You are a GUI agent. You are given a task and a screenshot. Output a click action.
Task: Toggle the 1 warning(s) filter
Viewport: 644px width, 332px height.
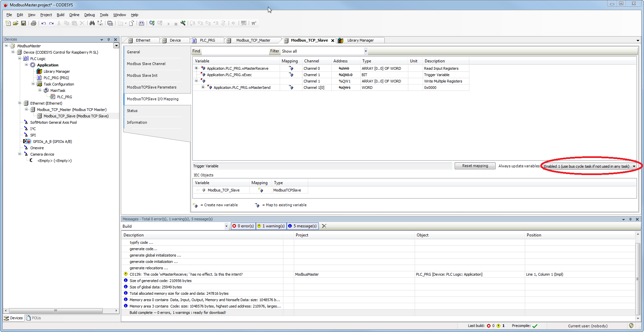271,226
